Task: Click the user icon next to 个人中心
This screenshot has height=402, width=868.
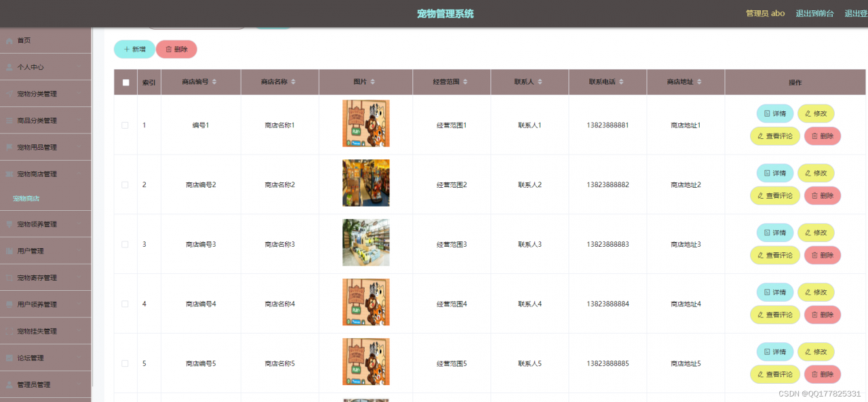Action: (x=9, y=67)
